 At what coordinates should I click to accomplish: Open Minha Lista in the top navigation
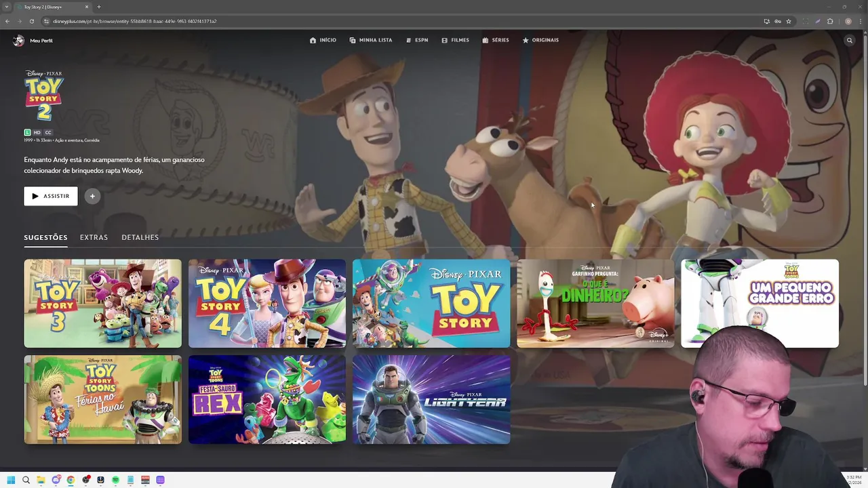[371, 40]
